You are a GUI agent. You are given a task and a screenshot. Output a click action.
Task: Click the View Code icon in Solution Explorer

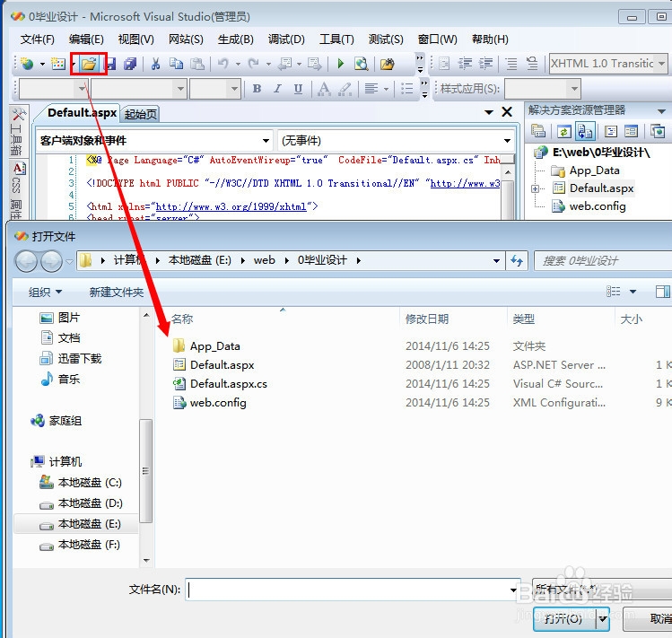611,131
